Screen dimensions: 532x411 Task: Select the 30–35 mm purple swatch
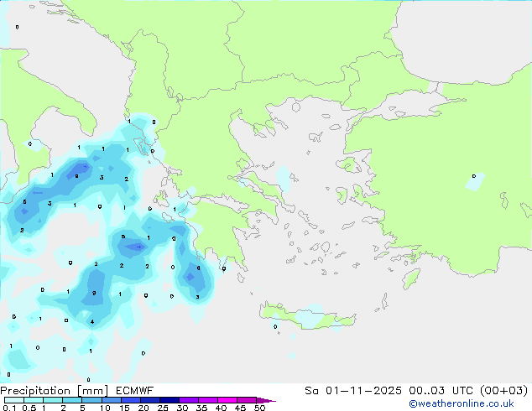(189, 400)
